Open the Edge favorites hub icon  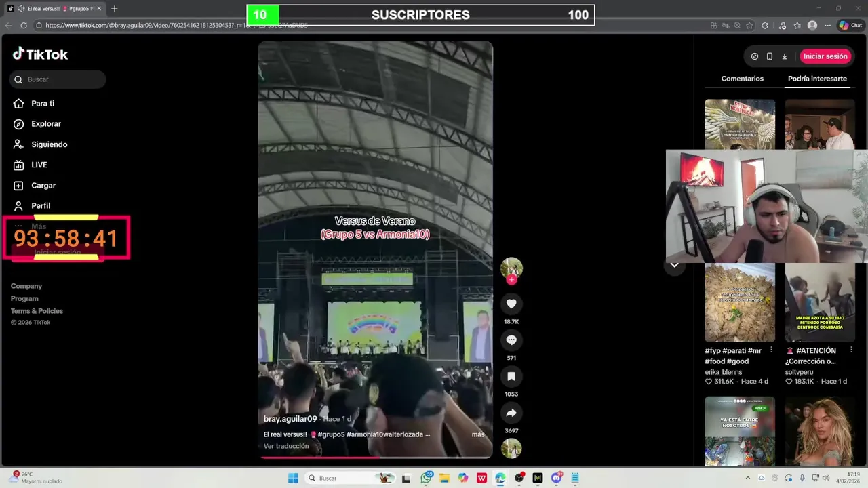point(797,25)
